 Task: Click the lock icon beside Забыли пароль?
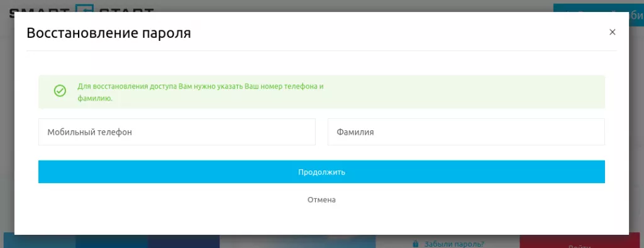click(416, 243)
